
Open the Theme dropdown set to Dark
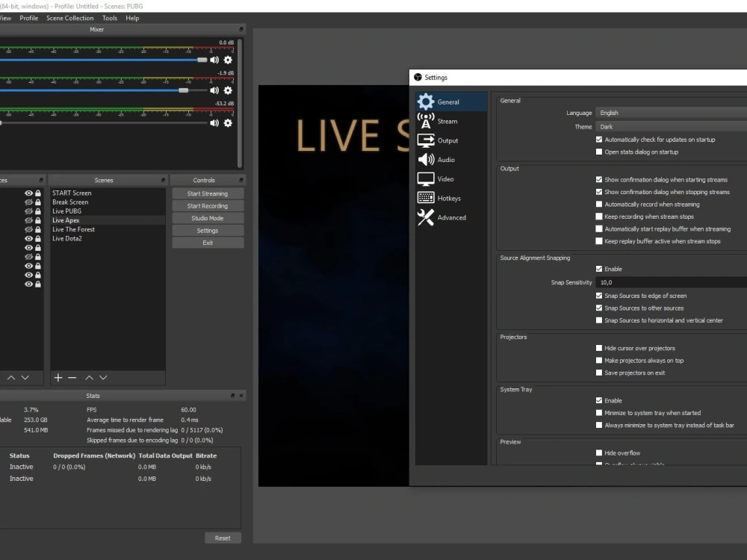point(672,127)
